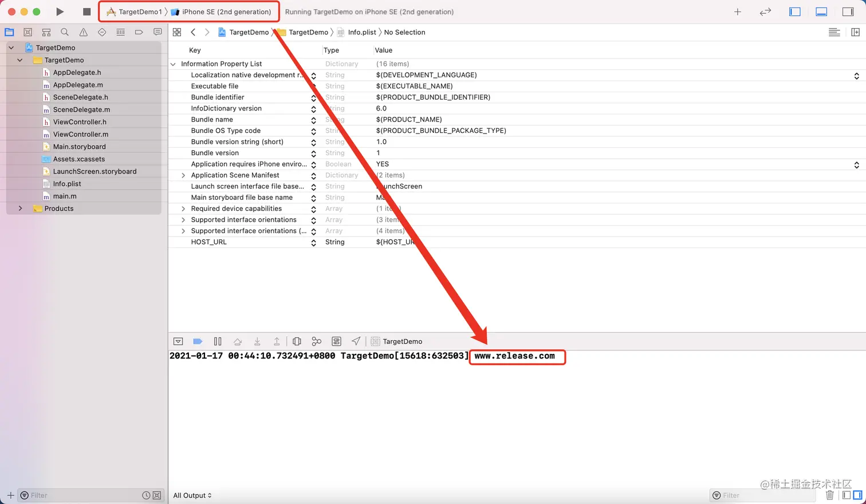This screenshot has width=866, height=504.
Task: Toggle source-control status filter in navigator
Action: (x=156, y=495)
